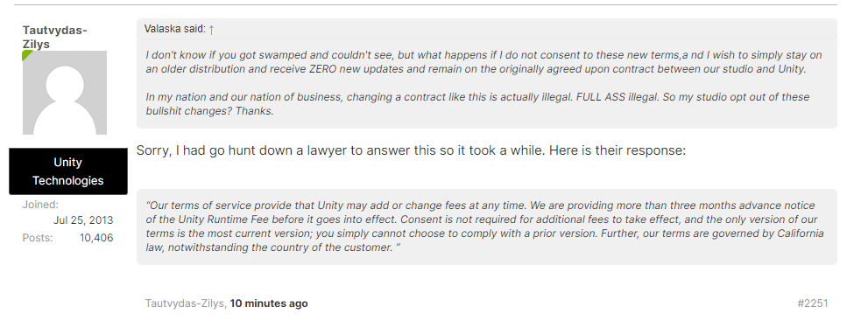
Task: Open the default silhouette avatar of Tautvydas-Zilys
Action: (x=65, y=93)
